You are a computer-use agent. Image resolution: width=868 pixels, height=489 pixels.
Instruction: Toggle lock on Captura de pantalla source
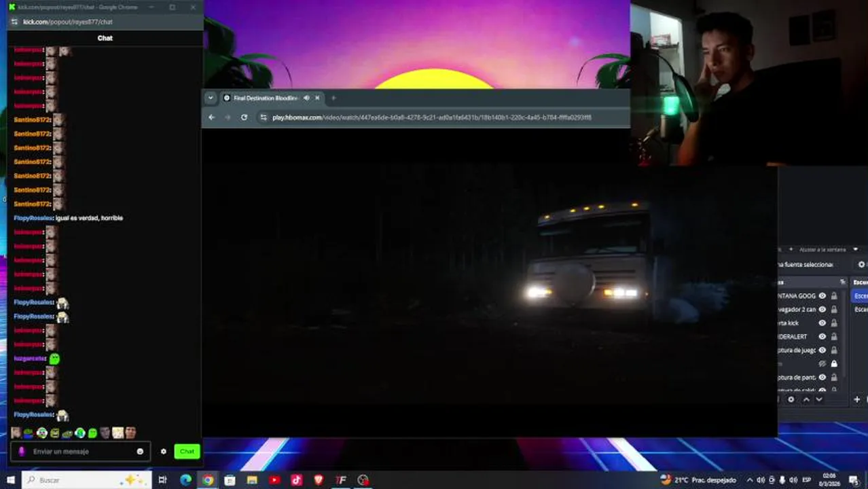click(834, 378)
